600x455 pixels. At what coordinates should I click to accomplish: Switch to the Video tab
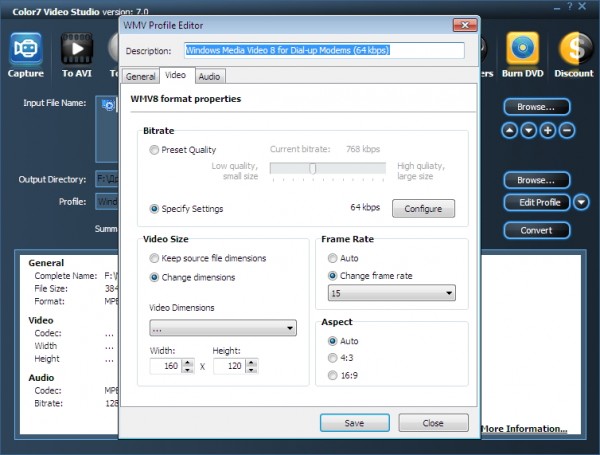(176, 75)
